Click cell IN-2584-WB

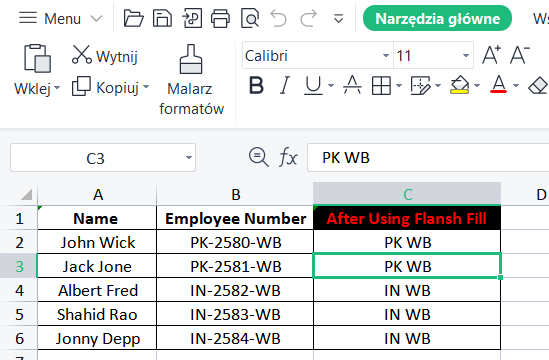235,338
